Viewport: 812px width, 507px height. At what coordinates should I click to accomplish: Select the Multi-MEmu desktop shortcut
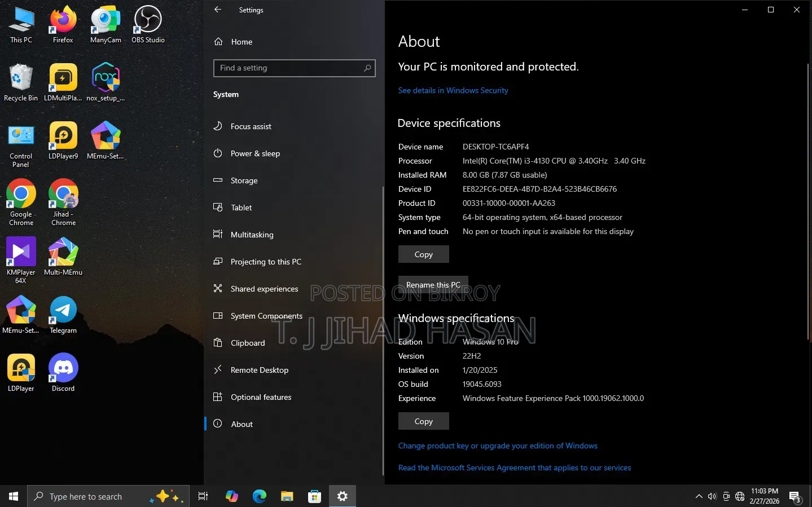[x=63, y=257]
